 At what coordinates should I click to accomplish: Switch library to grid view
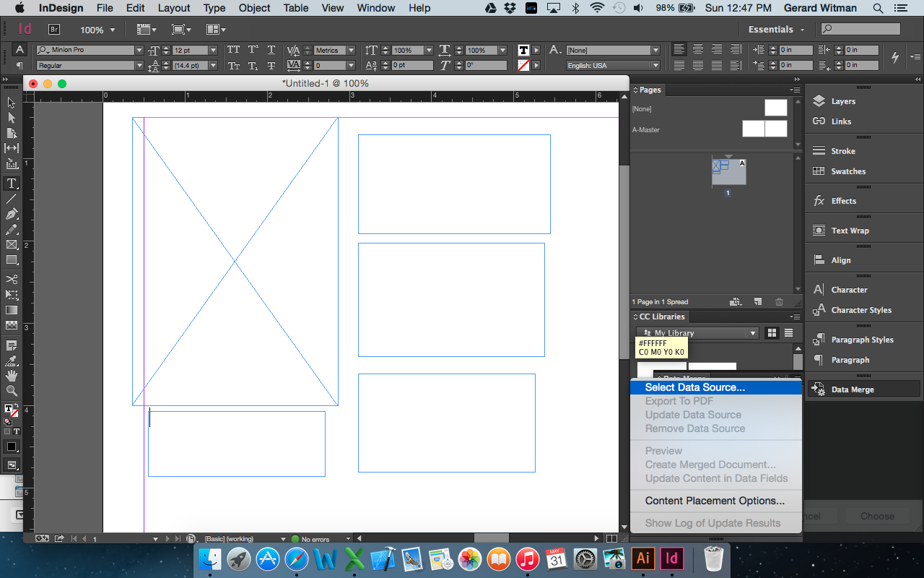(772, 333)
